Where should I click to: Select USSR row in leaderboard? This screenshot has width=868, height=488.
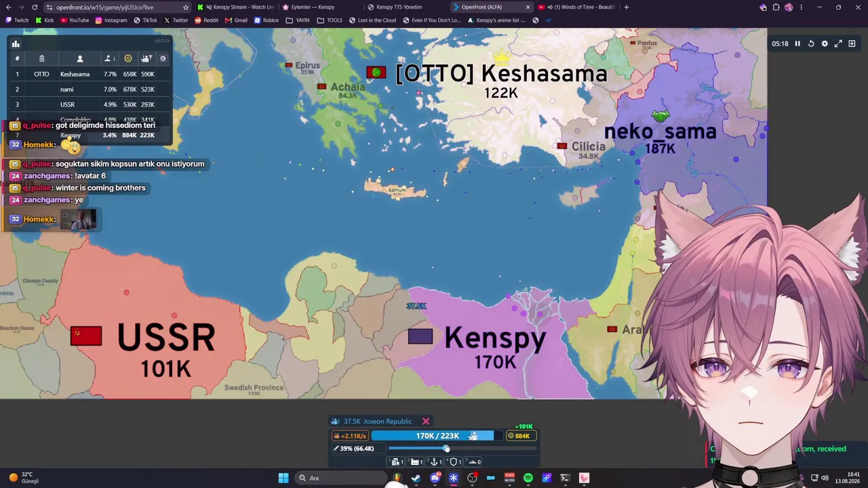[x=89, y=104]
